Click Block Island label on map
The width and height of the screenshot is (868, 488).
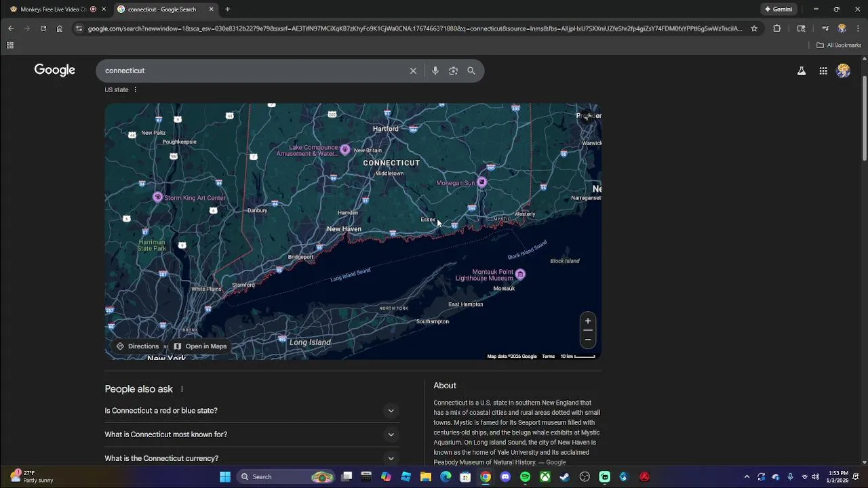[x=565, y=261]
